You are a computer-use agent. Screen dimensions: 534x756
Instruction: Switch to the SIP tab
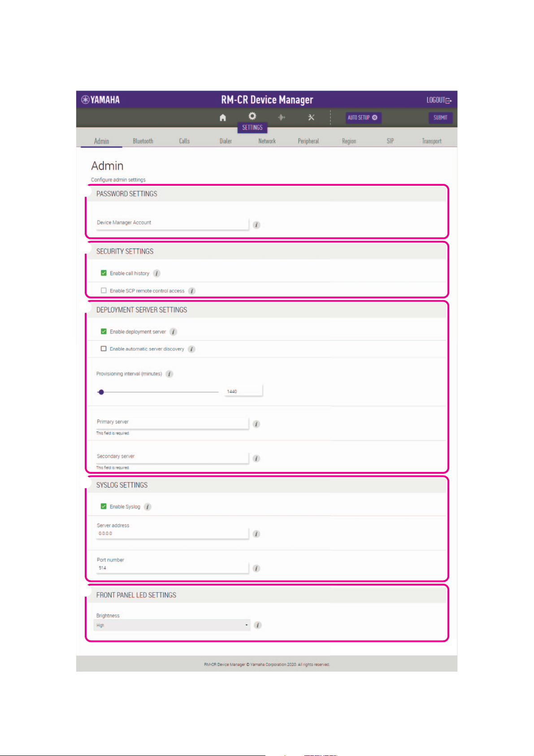(x=391, y=141)
